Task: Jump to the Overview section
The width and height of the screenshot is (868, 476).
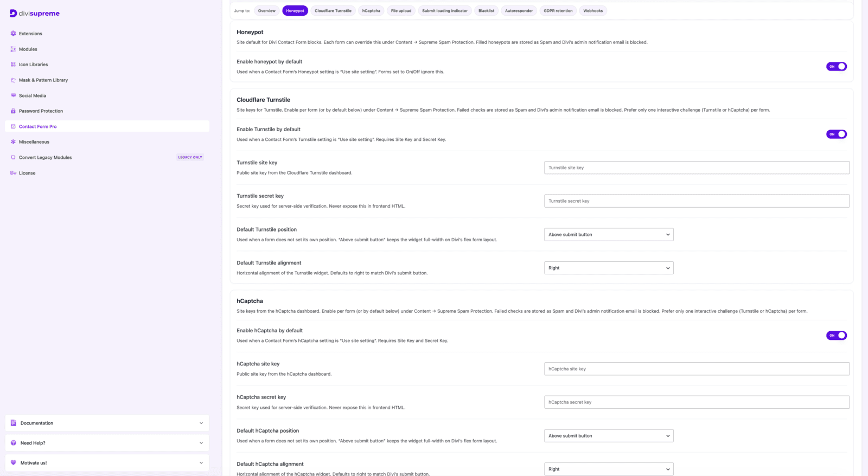Action: point(267,10)
